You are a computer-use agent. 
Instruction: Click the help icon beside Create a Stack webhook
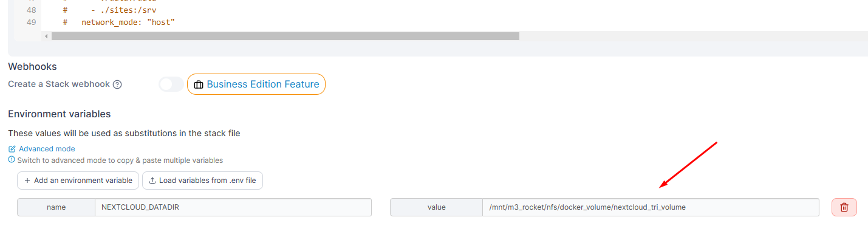pos(117,84)
